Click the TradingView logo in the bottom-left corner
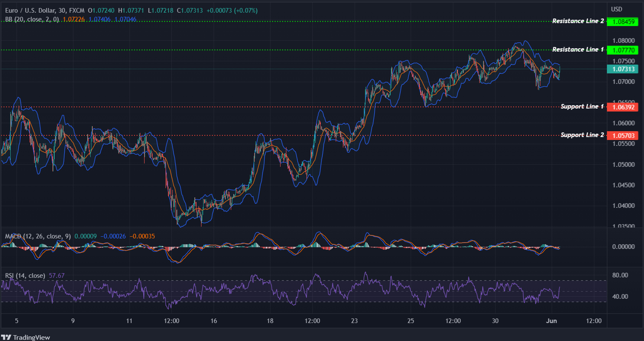This screenshot has height=341, width=644. point(26,337)
